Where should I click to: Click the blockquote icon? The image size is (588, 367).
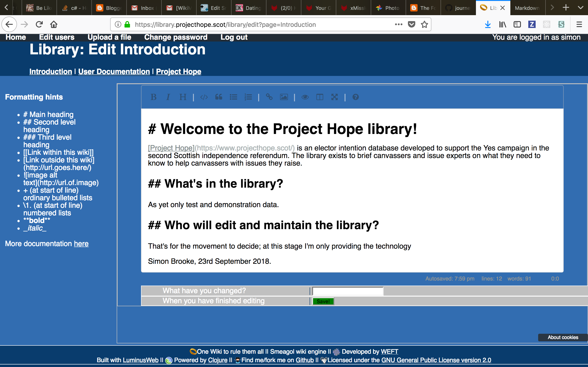coord(219,97)
